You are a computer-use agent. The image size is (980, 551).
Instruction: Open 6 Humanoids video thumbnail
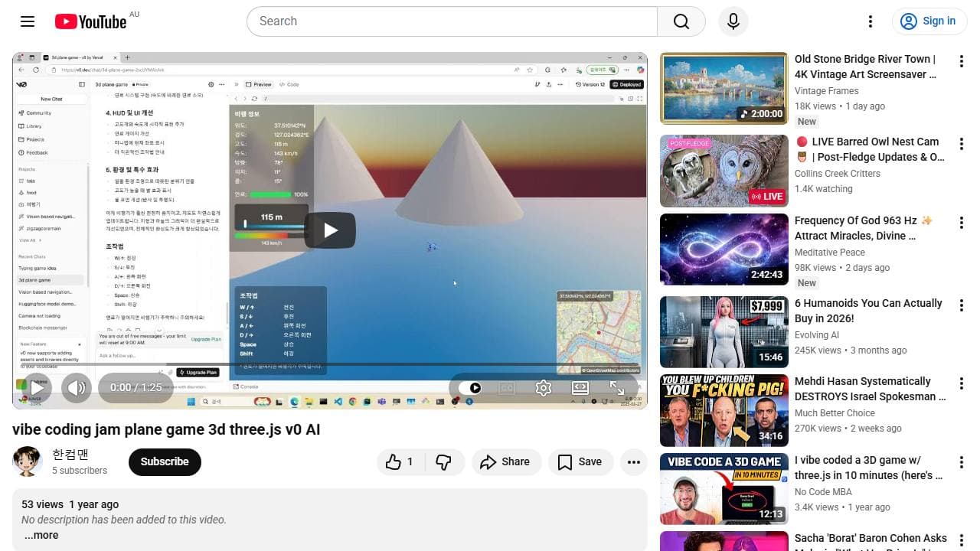coord(724,332)
